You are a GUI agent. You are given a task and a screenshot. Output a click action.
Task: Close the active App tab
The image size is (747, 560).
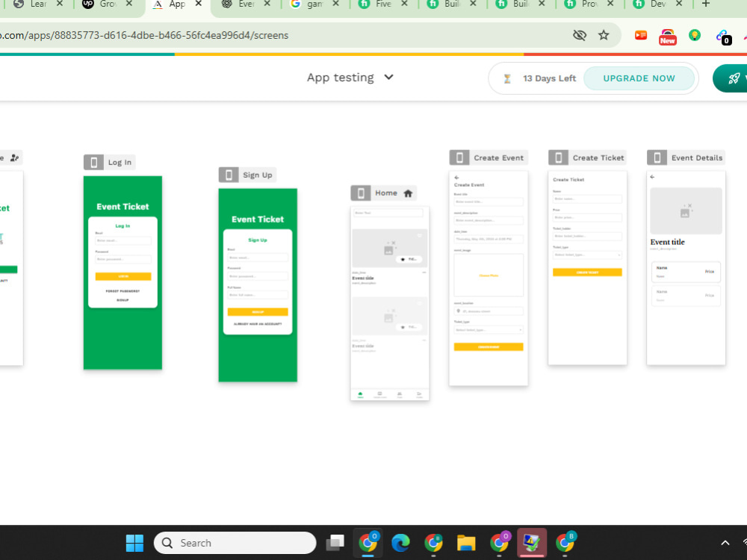(x=199, y=4)
